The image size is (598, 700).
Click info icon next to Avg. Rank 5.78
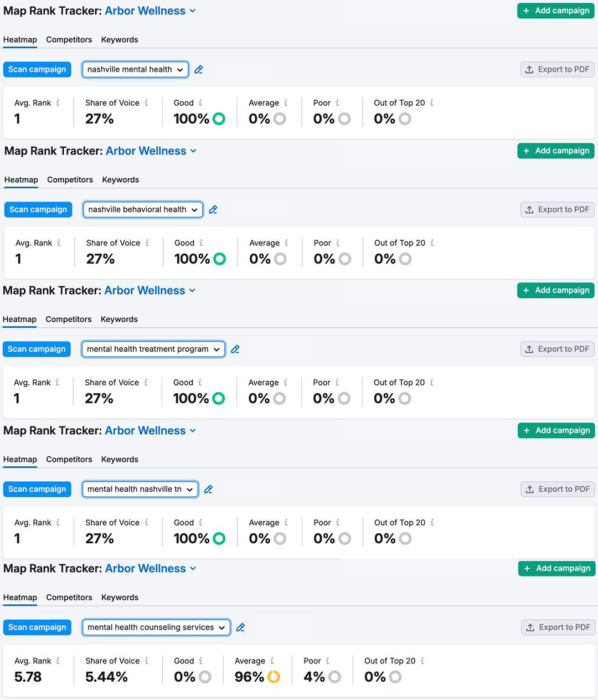(58, 661)
